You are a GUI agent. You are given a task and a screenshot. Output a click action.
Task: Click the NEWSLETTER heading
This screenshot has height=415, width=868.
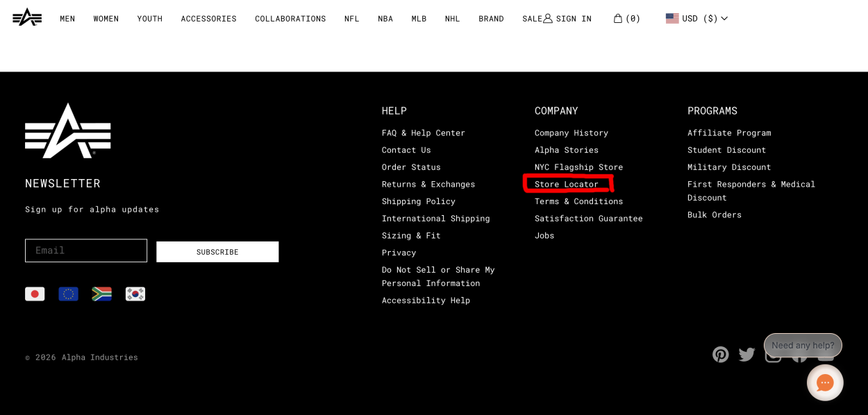(x=62, y=183)
